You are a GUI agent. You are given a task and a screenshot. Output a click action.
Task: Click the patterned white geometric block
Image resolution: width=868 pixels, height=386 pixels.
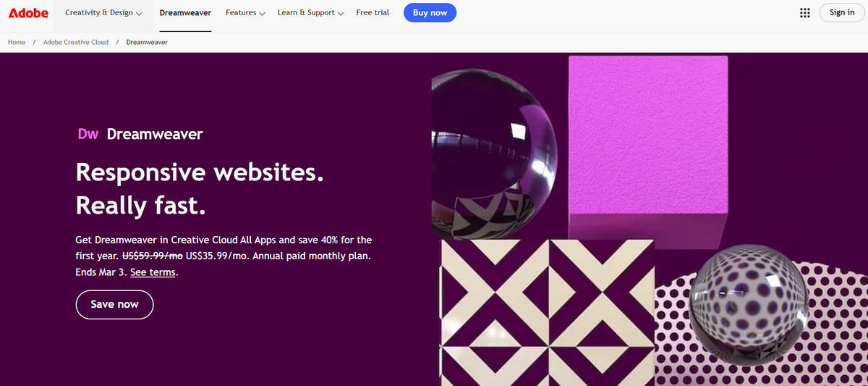pos(548,311)
